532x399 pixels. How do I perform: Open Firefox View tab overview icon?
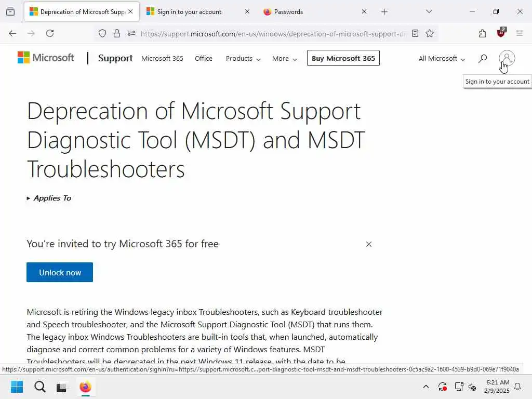[x=10, y=11]
